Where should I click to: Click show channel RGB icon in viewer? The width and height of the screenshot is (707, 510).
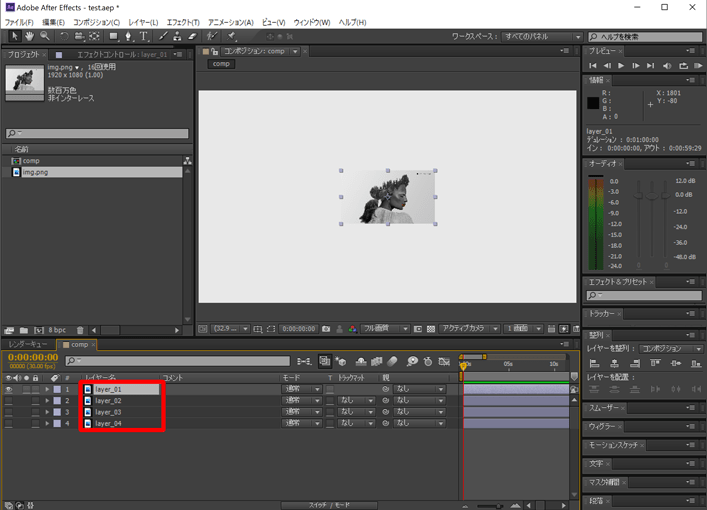(353, 329)
